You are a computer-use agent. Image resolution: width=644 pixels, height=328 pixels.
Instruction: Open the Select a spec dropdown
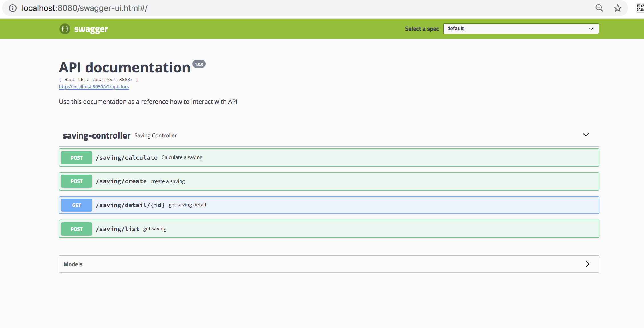point(521,29)
